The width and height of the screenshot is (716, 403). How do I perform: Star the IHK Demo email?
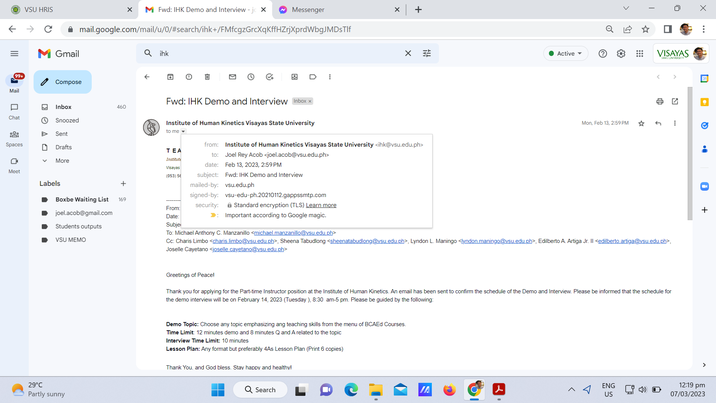coord(642,123)
